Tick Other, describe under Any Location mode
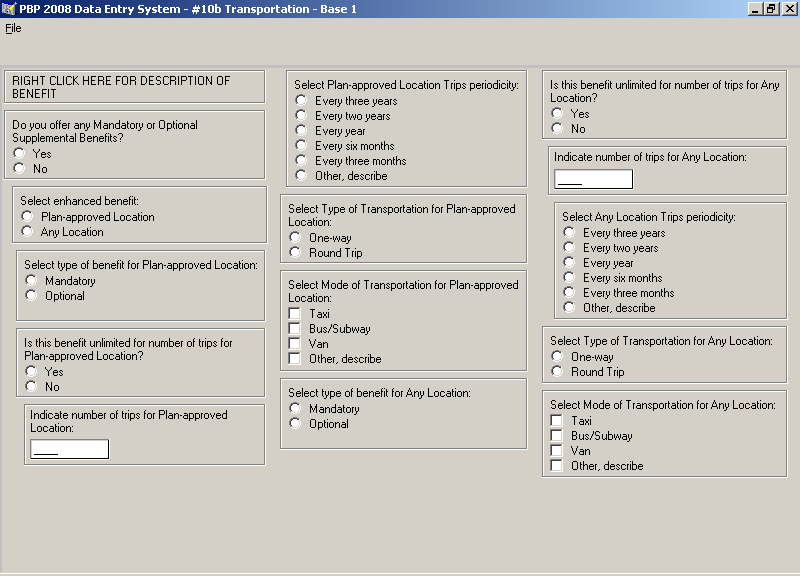800x576 pixels. (557, 466)
